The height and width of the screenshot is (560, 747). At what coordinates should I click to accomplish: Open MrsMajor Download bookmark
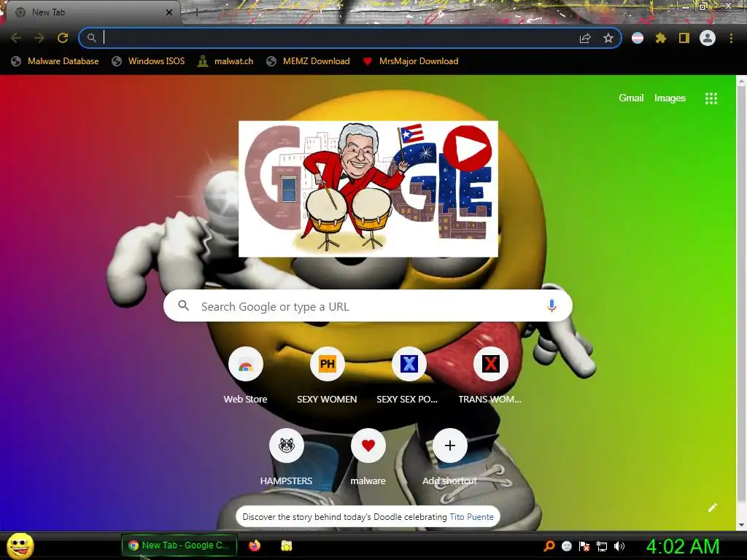(411, 61)
